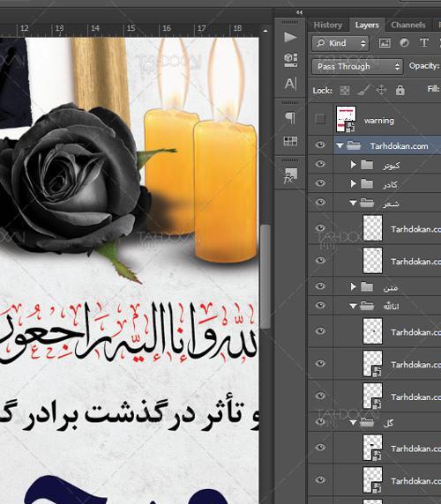This screenshot has width=441, height=504.
Task: Expand the کادر group
Action: (x=353, y=184)
